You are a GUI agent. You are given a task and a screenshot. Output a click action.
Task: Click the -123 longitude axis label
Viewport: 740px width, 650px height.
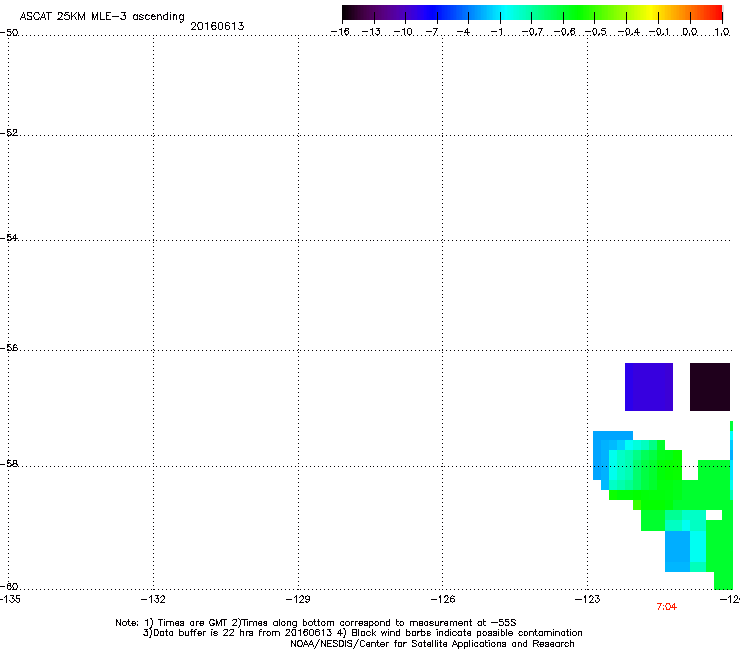588,599
